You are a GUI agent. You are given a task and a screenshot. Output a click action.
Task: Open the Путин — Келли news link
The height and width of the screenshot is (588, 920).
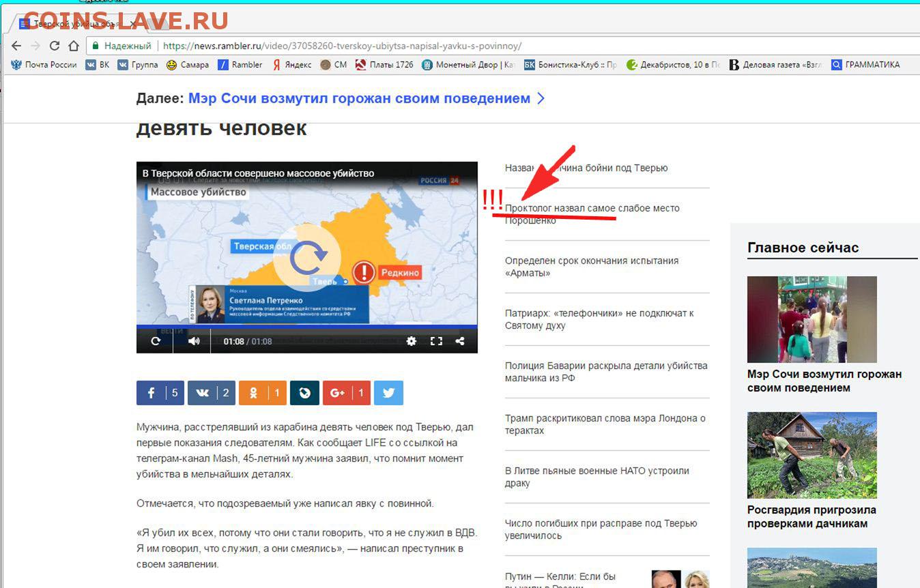click(560, 581)
